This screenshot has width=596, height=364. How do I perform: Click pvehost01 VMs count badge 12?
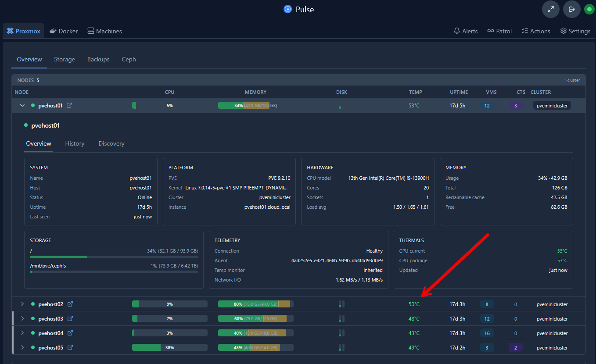(x=487, y=105)
